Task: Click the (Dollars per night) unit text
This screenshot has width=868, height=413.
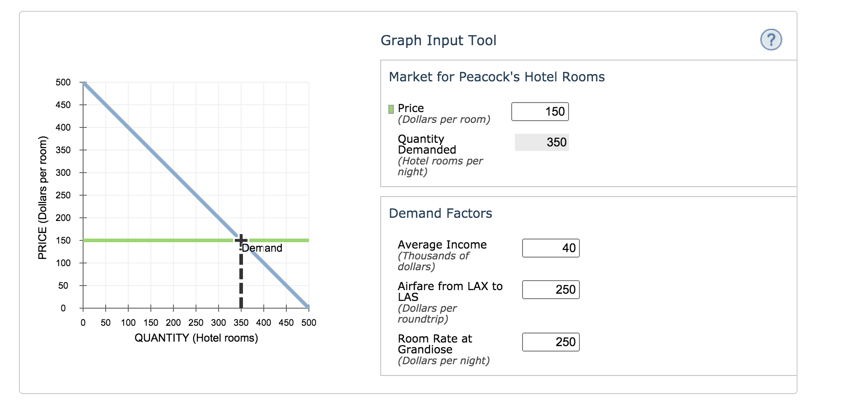Action: (x=443, y=361)
